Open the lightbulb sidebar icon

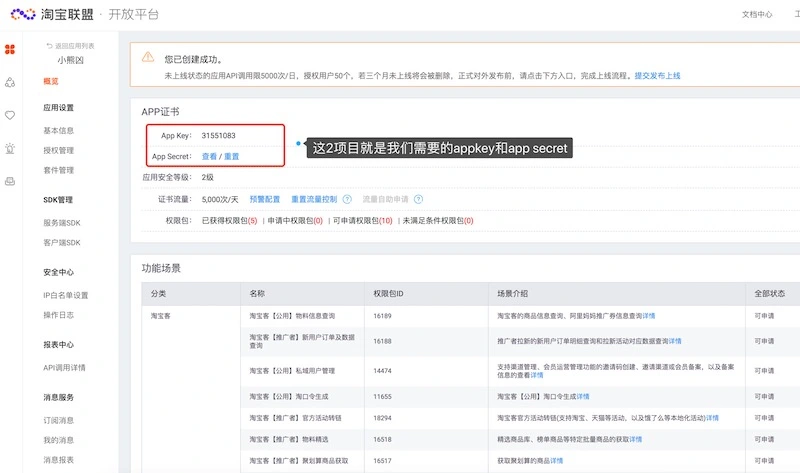tap(10, 148)
